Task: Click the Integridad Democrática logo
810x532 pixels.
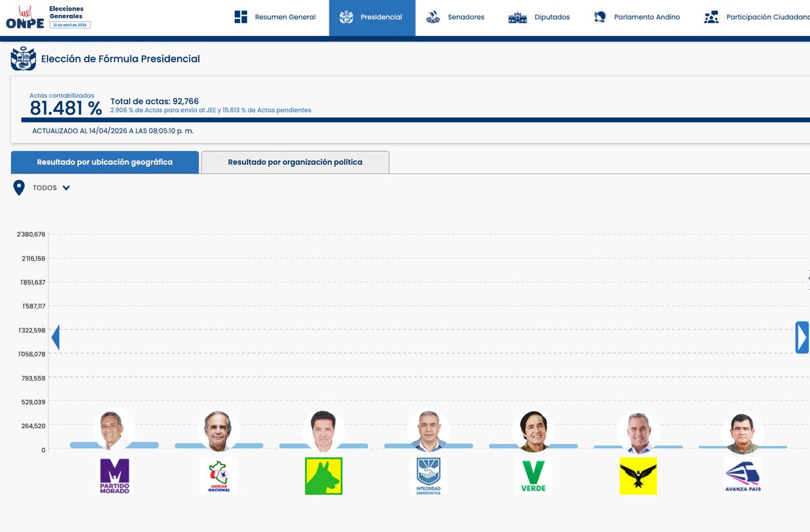Action: [428, 477]
